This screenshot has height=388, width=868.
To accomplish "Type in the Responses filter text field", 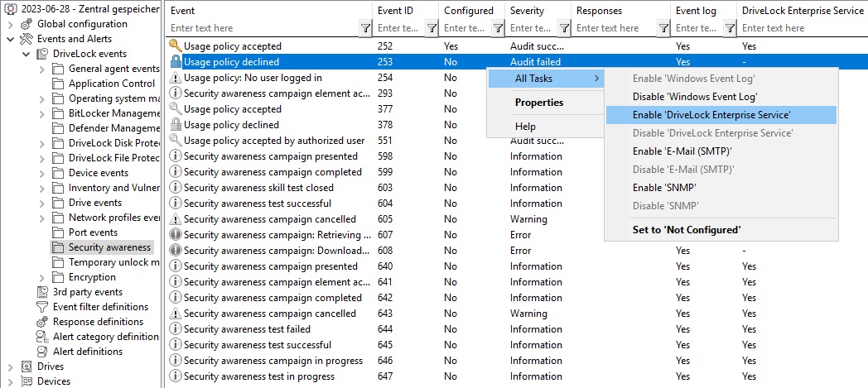I will tap(614, 28).
